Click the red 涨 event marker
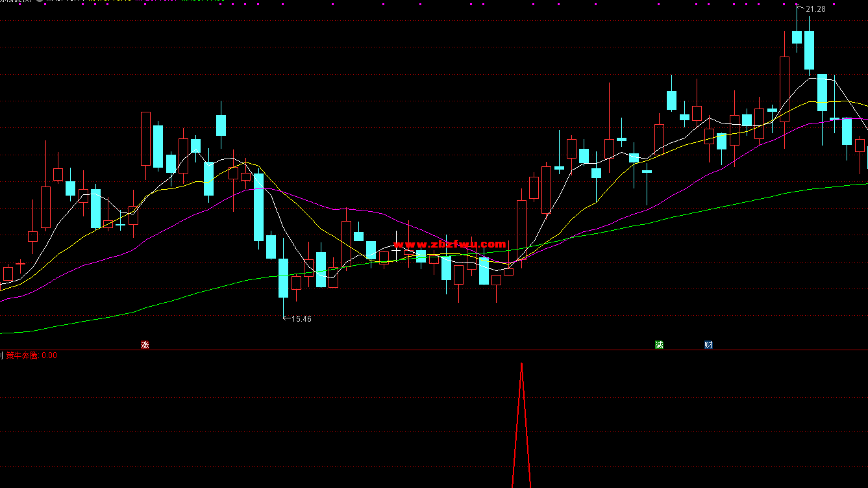Viewport: 868px width, 488px height. pyautogui.click(x=145, y=344)
